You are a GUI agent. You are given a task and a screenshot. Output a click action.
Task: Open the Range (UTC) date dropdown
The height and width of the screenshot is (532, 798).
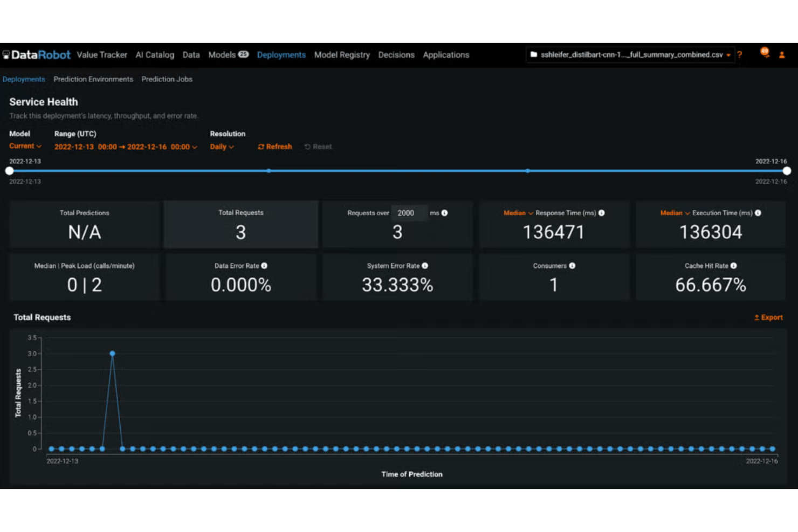point(126,147)
